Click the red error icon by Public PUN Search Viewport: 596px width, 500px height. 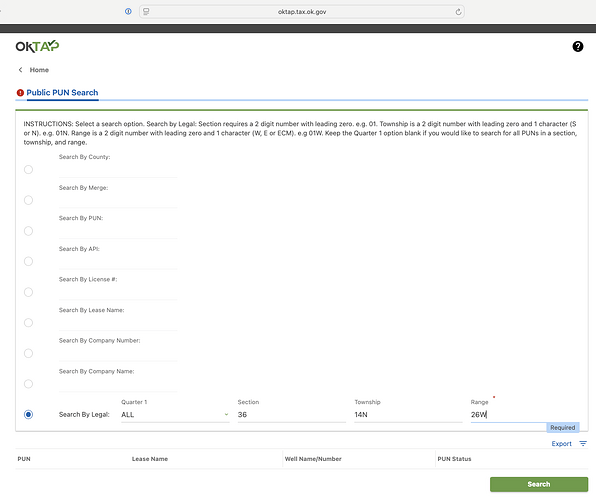pos(20,93)
